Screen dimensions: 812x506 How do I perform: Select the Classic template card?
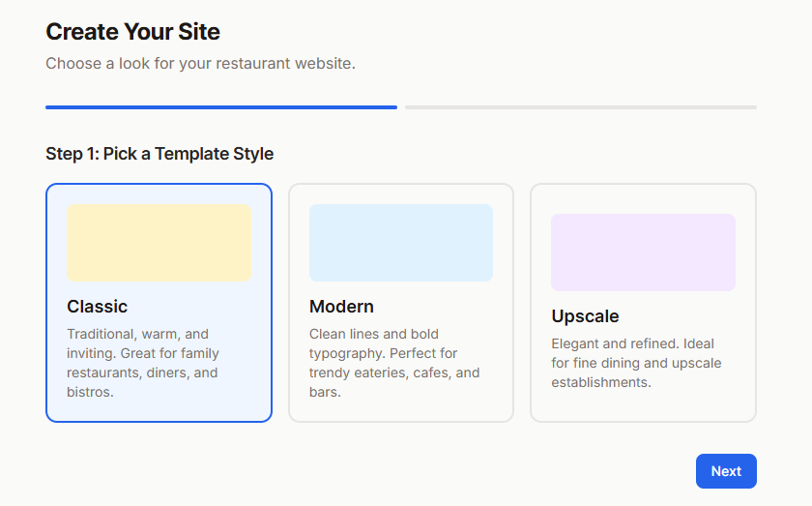159,303
